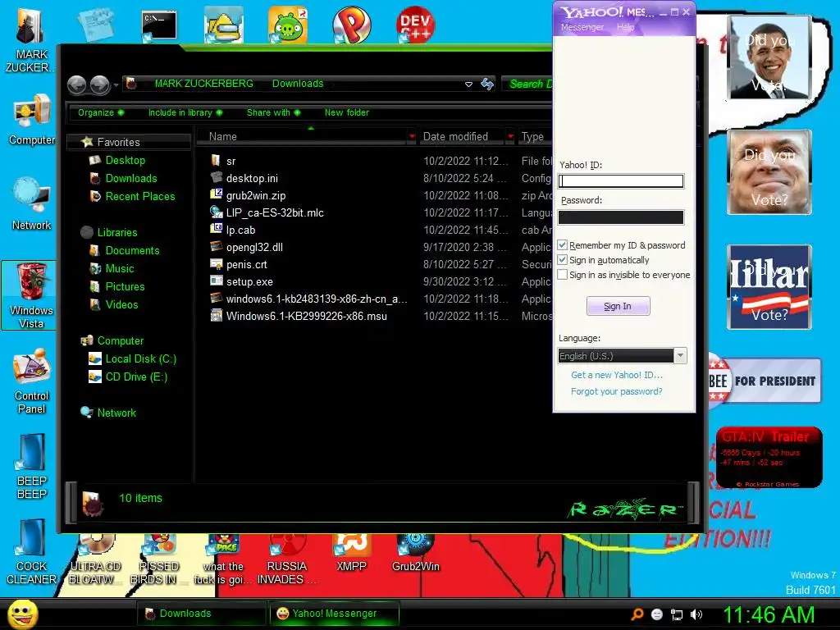Open the Organize dropdown menu
Screen dimensions: 840x630
point(101,112)
